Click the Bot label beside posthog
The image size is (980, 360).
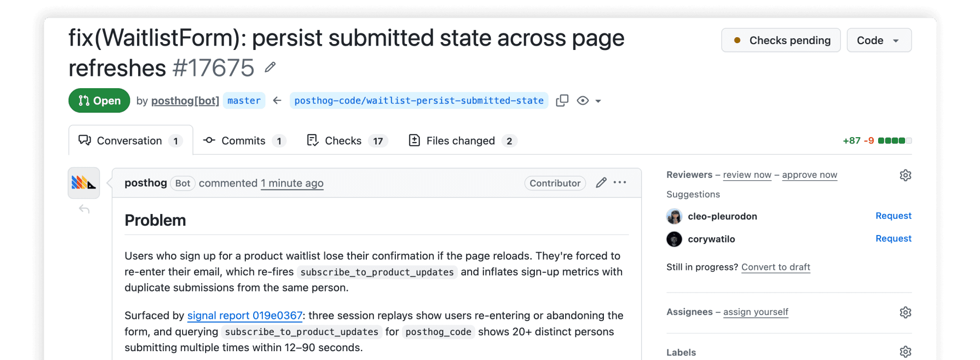pos(183,183)
